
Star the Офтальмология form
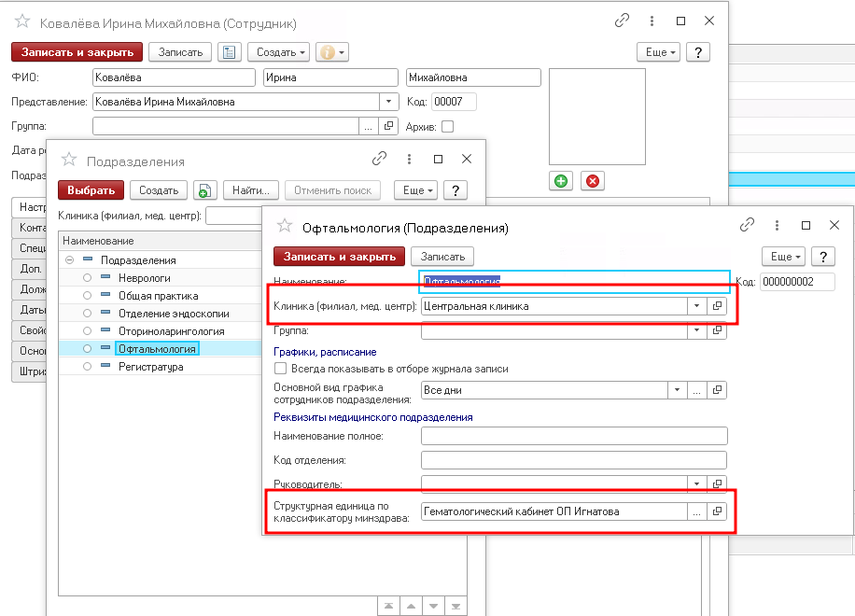(x=284, y=226)
